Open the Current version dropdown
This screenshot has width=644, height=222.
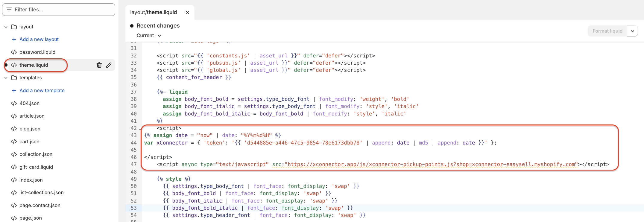pyautogui.click(x=149, y=35)
